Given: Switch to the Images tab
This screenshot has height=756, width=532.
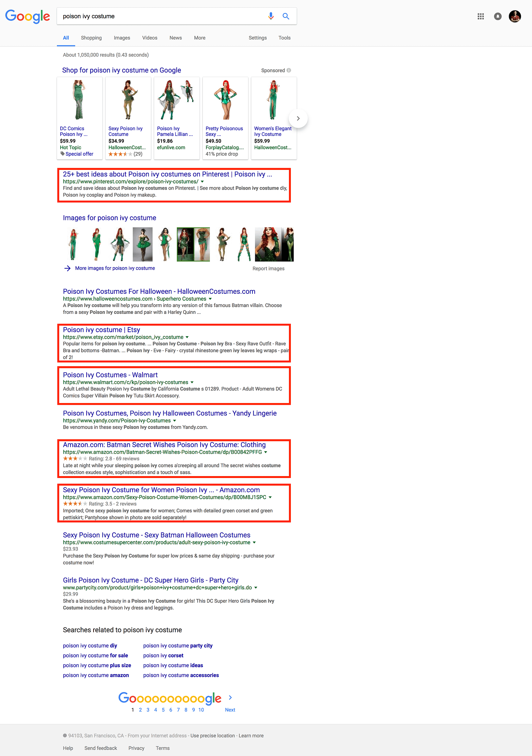Looking at the screenshot, I should 122,38.
